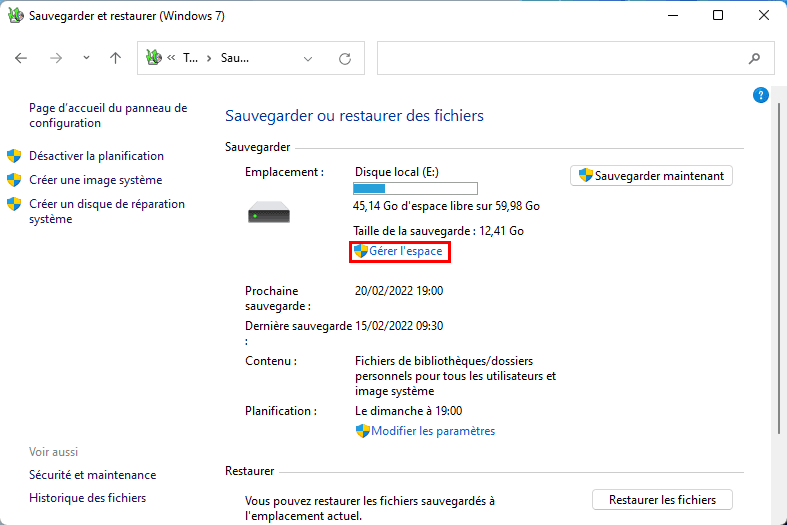Maximize the Sauvegarder et restaurer window
The height and width of the screenshot is (525, 787).
[718, 16]
